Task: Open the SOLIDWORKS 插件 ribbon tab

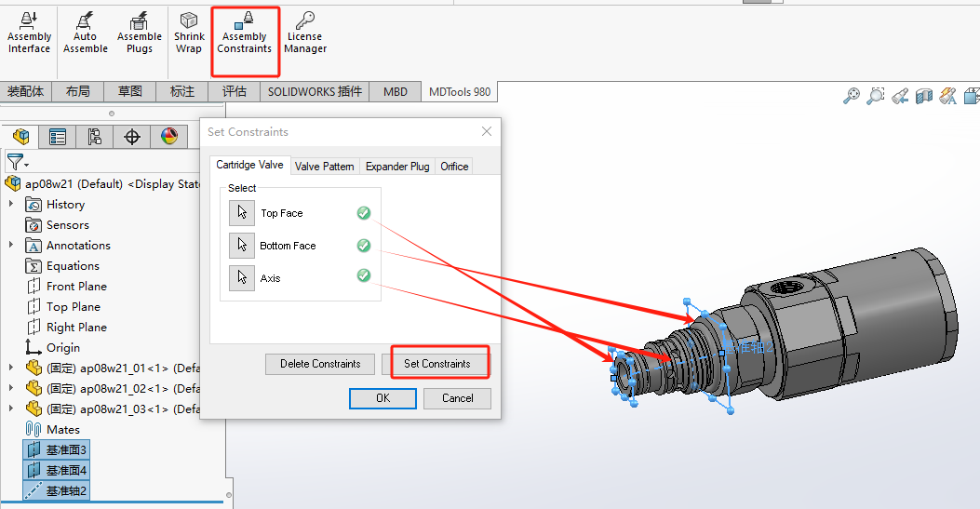Action: (x=315, y=91)
